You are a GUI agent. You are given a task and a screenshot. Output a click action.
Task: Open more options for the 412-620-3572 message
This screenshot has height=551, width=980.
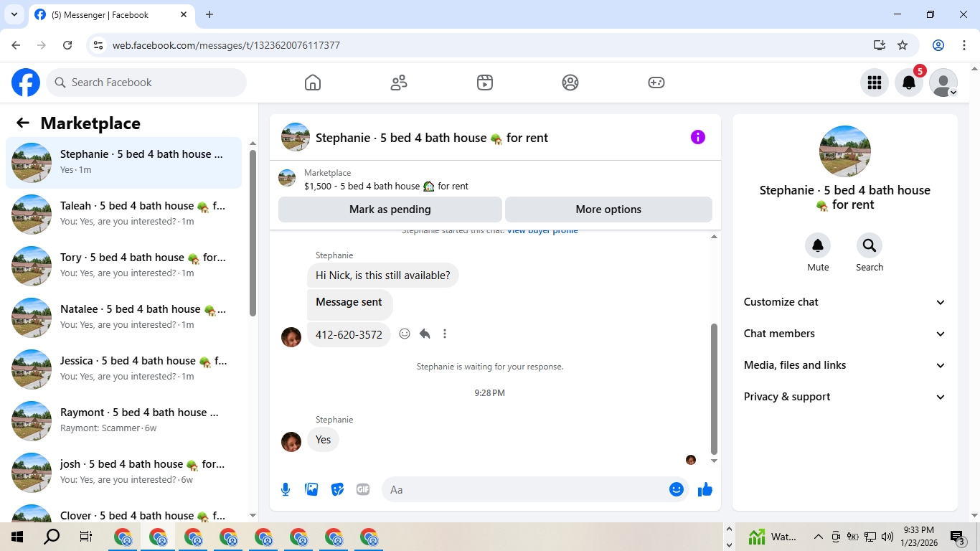(x=445, y=334)
